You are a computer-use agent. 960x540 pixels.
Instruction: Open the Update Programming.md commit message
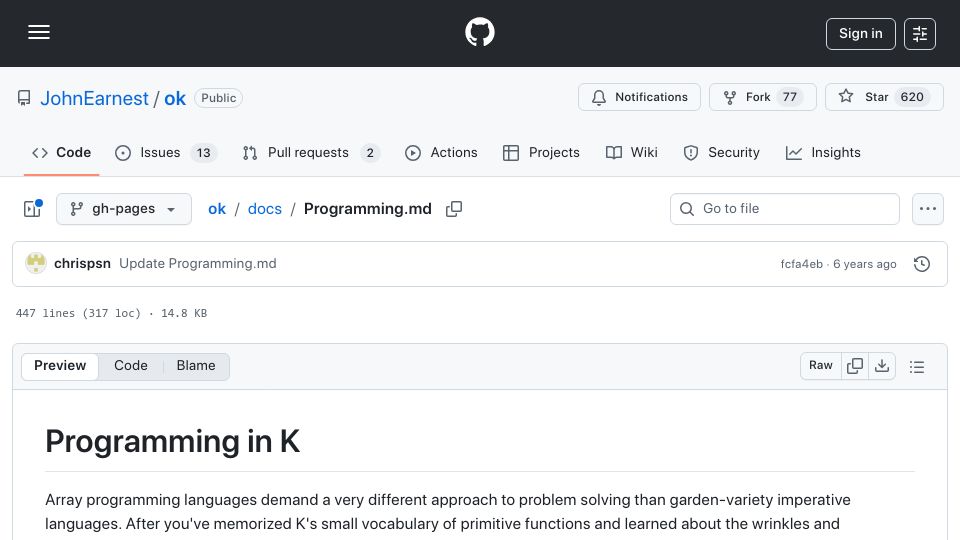198,263
